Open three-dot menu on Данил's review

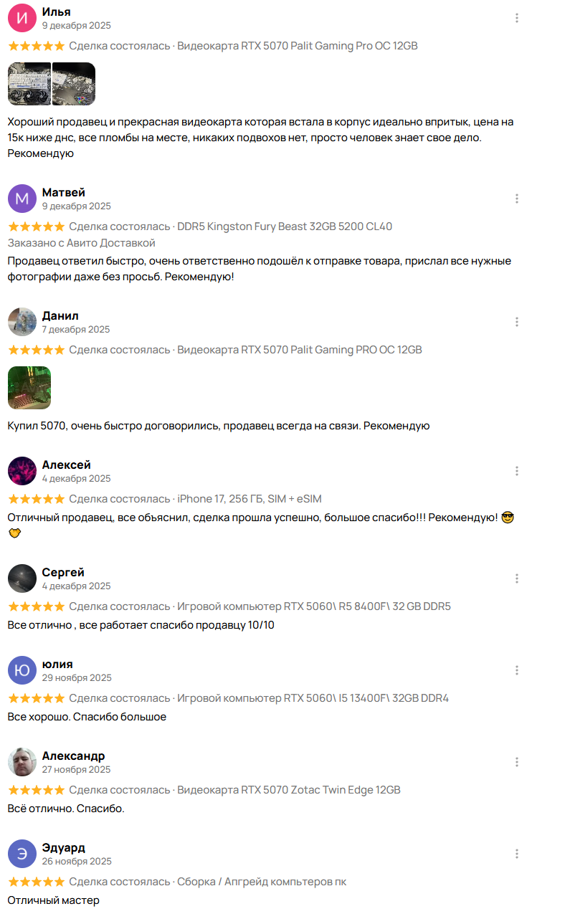pos(517,322)
